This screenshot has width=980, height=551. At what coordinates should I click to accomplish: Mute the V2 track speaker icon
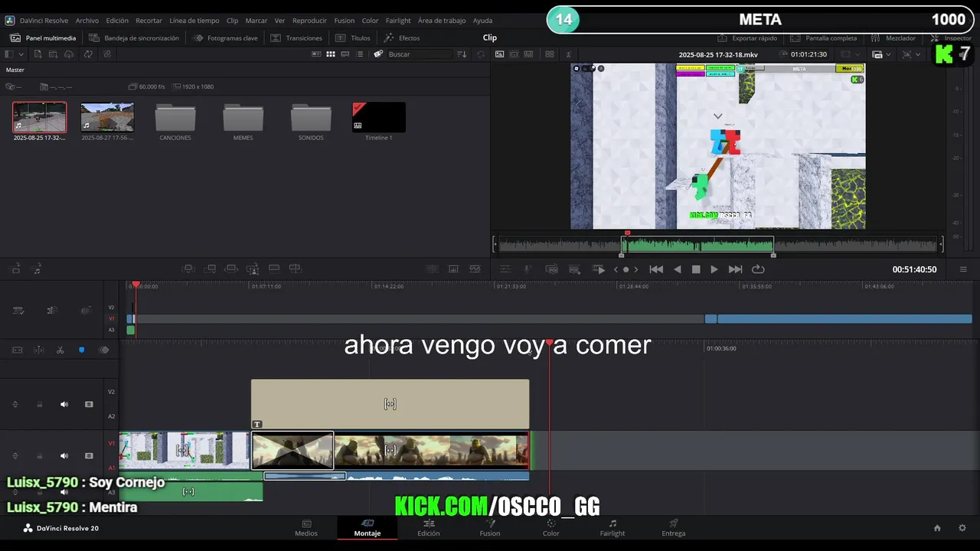tap(64, 404)
